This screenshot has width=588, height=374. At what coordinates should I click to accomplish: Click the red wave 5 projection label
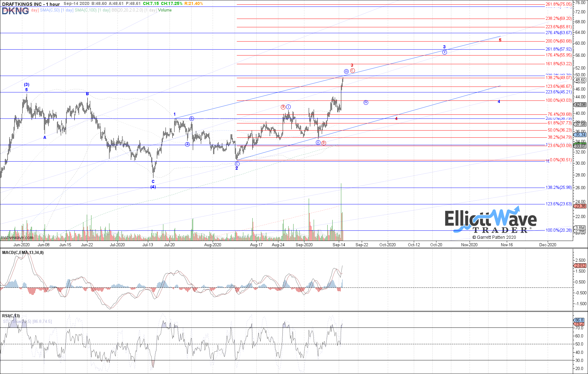pos(500,40)
